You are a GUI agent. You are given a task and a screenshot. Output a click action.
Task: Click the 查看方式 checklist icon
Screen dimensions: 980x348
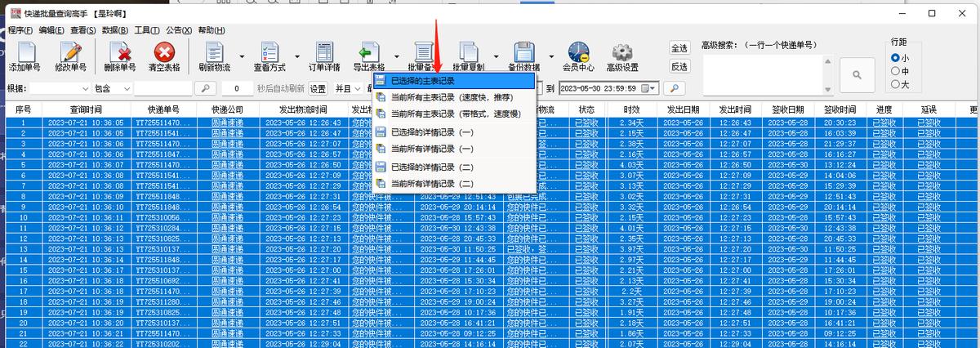[269, 52]
